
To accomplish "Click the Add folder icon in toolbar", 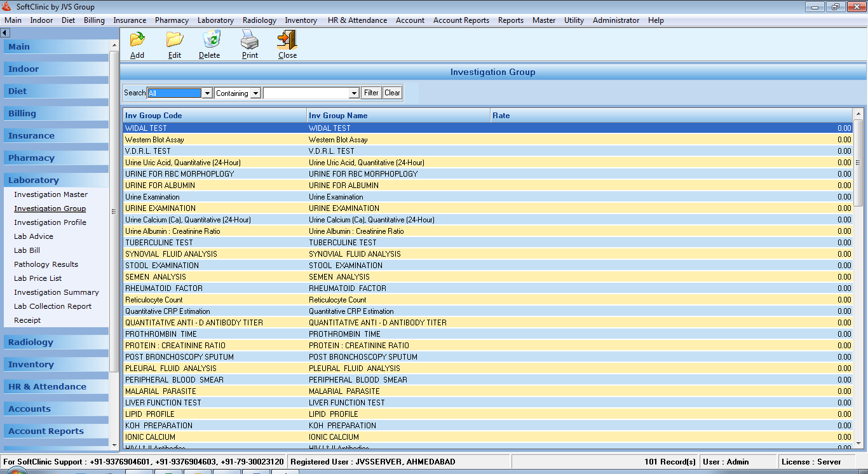I will [137, 40].
